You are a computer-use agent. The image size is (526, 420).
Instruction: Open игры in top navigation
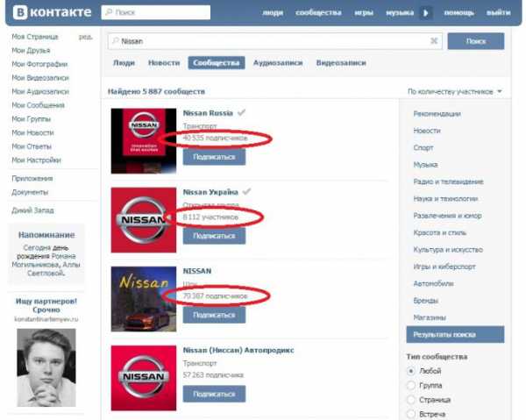[364, 13]
